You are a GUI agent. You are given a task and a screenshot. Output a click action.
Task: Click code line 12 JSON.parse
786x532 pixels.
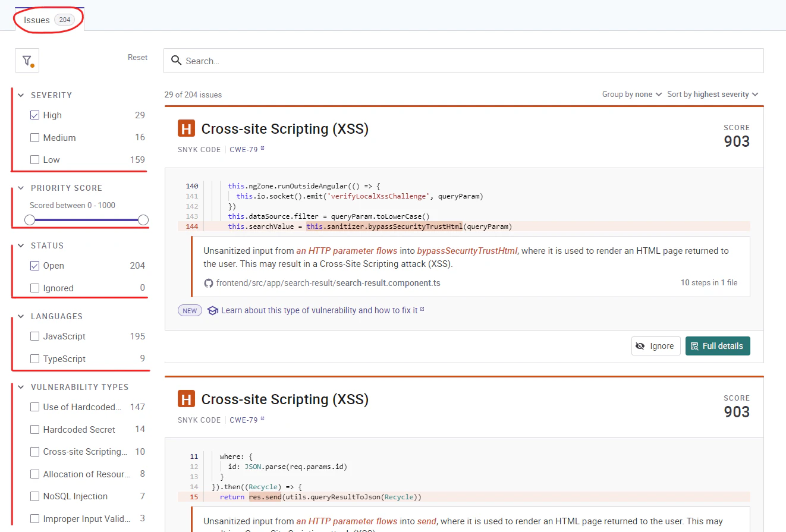(287, 467)
